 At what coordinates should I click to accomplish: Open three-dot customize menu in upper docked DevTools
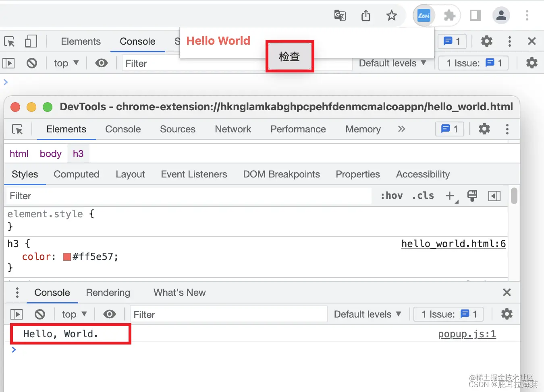coord(510,41)
